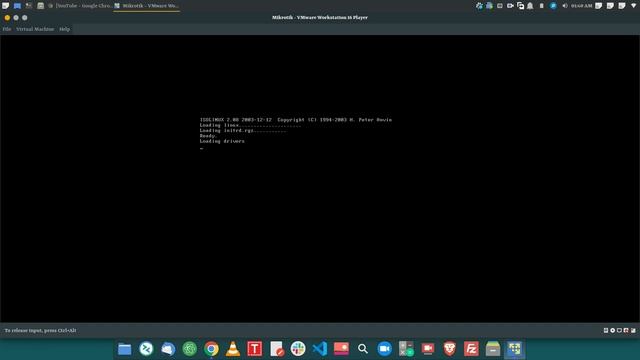Click the last VMware status bar device icon

coord(633,330)
